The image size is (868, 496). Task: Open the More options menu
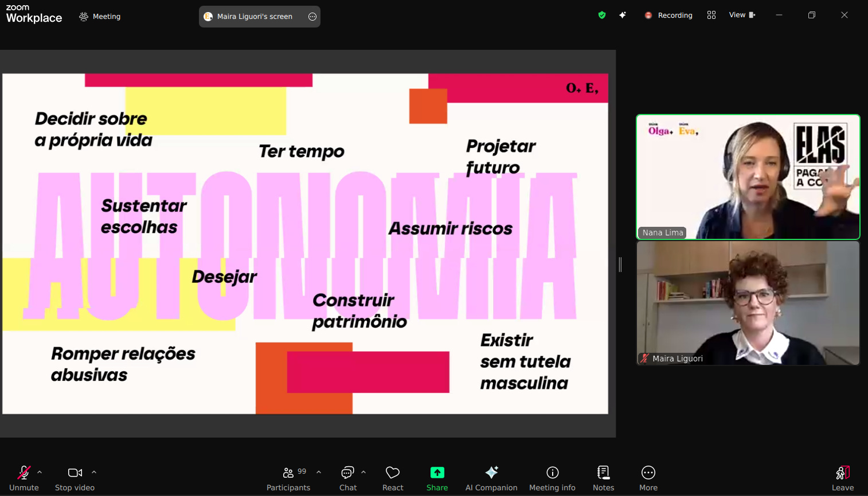[x=648, y=478]
